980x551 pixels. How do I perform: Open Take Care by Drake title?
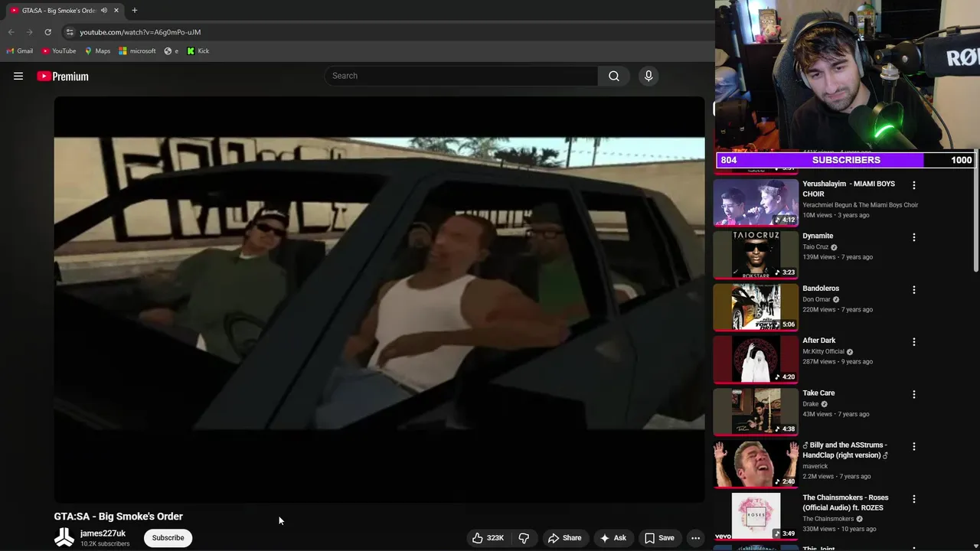coord(818,393)
